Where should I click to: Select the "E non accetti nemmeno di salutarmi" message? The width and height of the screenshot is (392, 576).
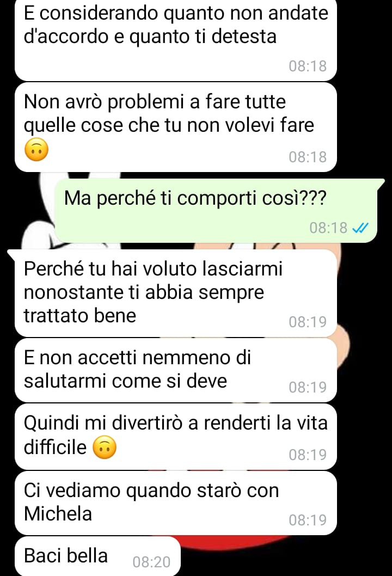click(176, 370)
